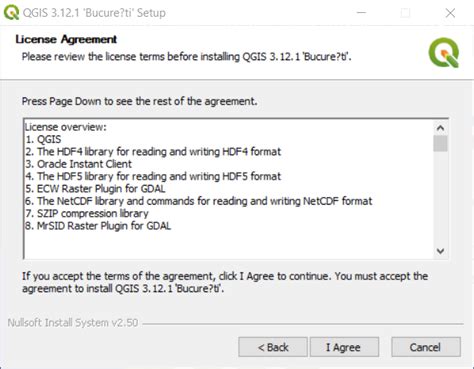
Task: Click the '1. QGIS' license entry
Action: [43, 139]
